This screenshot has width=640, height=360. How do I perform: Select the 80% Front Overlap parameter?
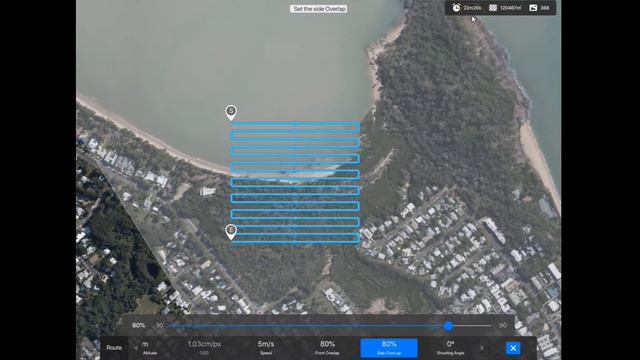(327, 348)
